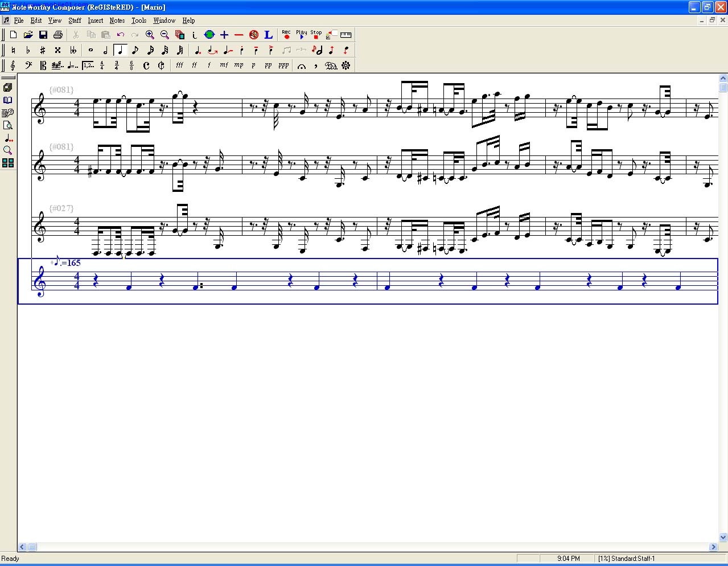Toggle the double sharp accidental
This screenshot has width=728, height=566.
57,50
